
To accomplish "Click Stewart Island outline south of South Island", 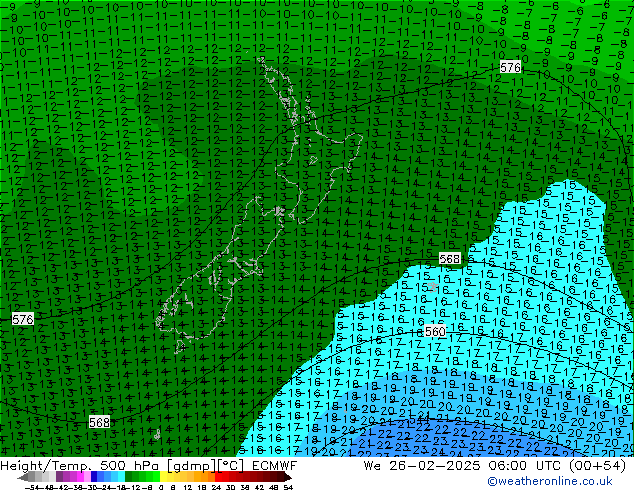I will [x=157, y=435].
